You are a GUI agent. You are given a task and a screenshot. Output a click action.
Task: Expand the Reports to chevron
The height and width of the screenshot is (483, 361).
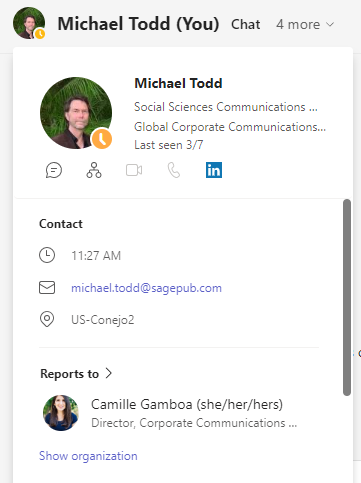point(108,373)
